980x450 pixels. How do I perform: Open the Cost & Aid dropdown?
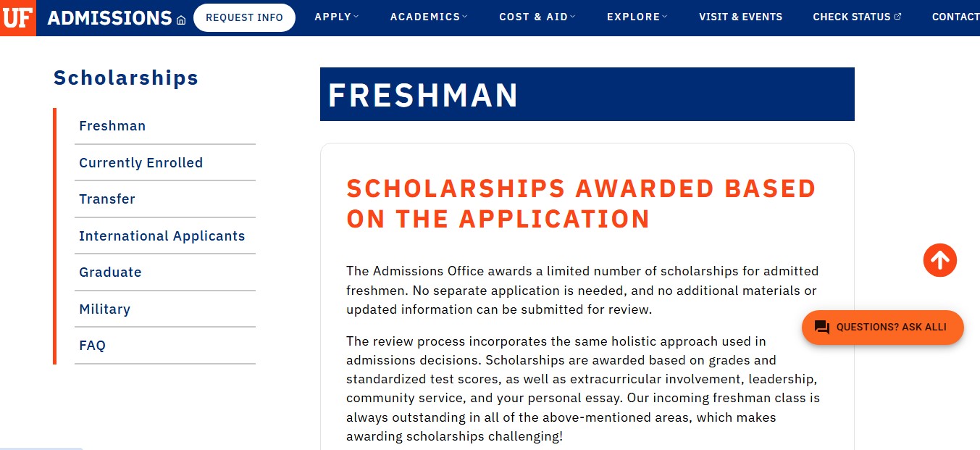(x=537, y=17)
